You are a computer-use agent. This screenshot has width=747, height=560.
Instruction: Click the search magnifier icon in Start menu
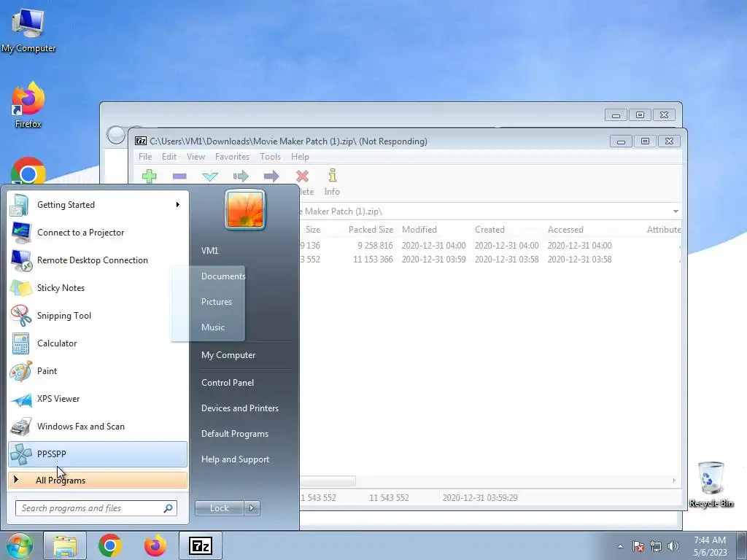coord(169,508)
